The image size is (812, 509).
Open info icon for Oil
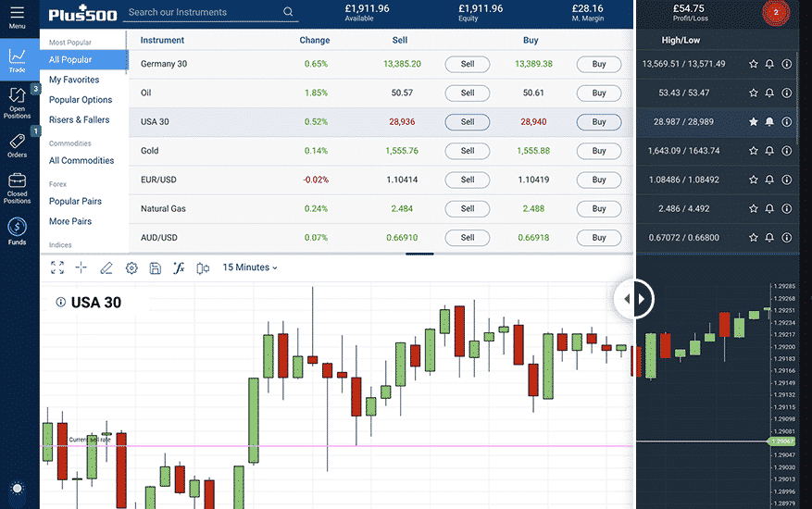coord(787,93)
